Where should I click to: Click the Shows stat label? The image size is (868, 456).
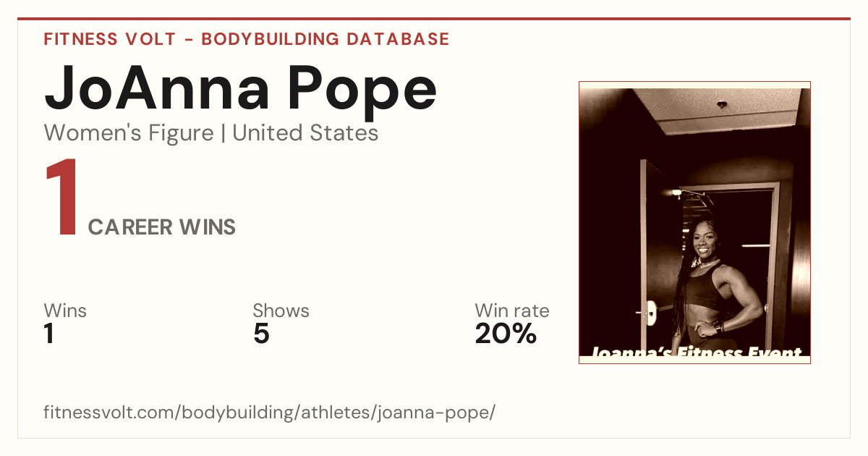281,311
